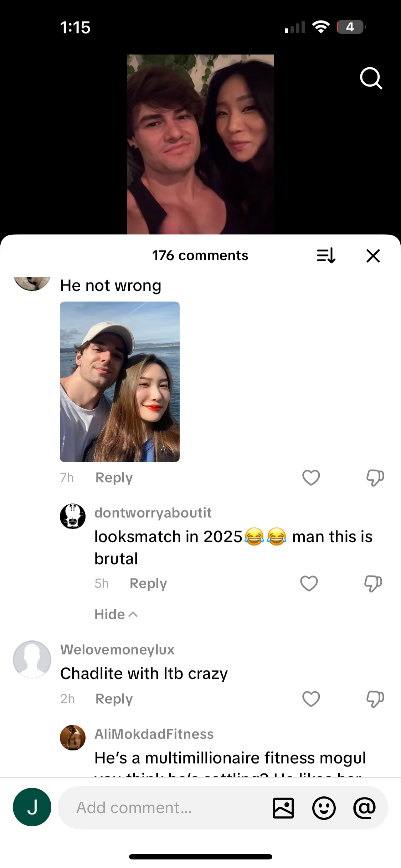Tap the search magnifier icon
The width and height of the screenshot is (401, 868).
coord(371,78)
